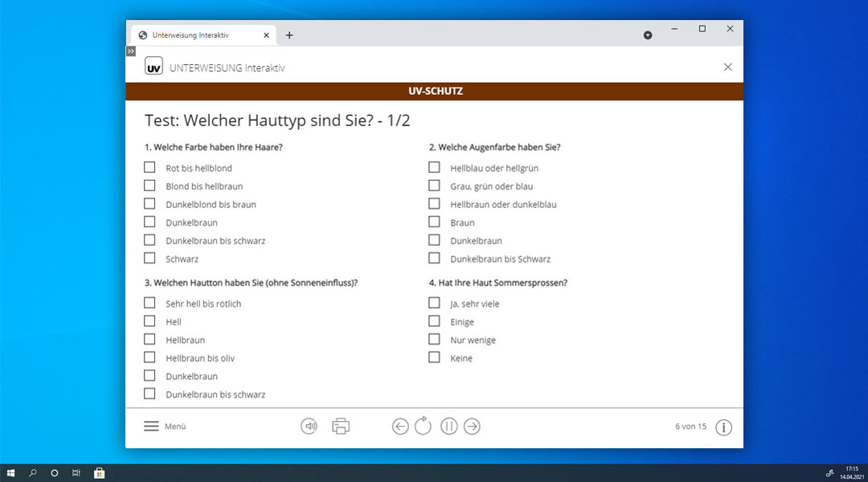Tick Nur wenige freckles
This screenshot has height=482, width=868.
(434, 339)
